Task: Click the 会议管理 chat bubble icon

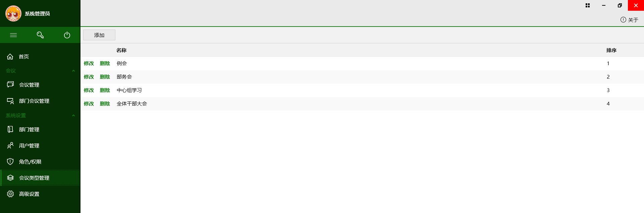Action: (10, 85)
